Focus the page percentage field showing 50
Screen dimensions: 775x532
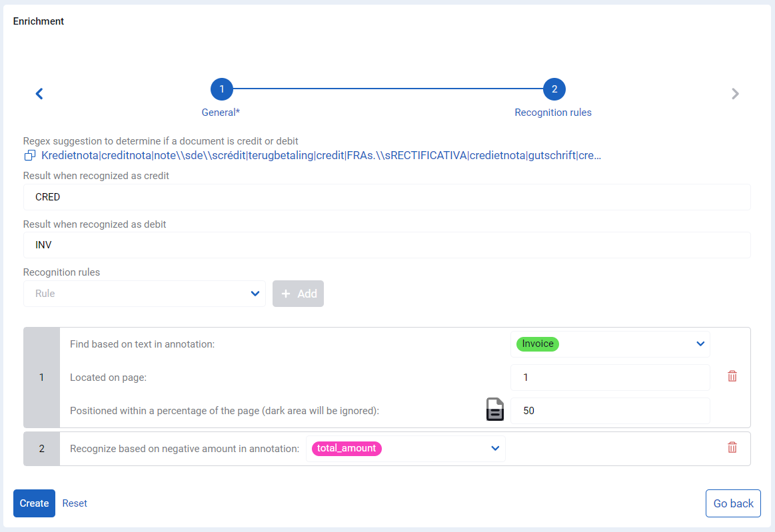point(610,411)
